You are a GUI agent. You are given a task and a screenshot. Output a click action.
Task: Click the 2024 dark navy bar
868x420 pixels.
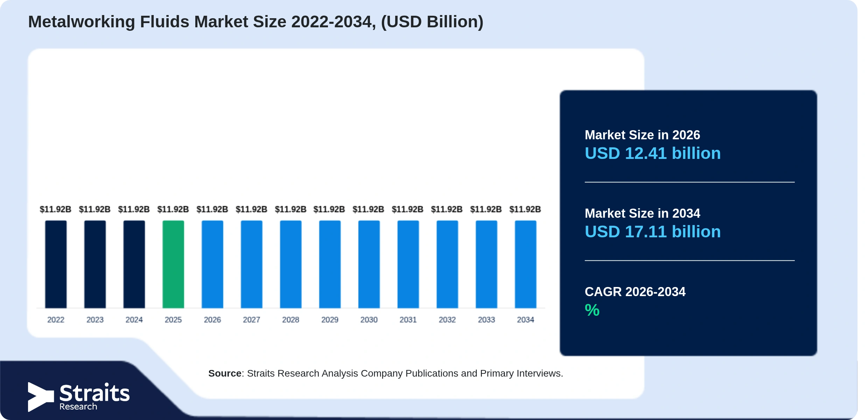coord(134,264)
